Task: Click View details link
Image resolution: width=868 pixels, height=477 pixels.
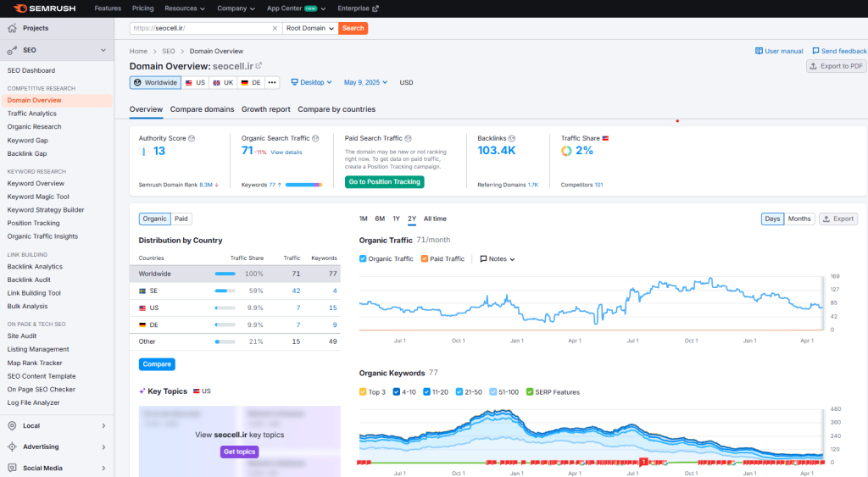Action: coord(287,153)
